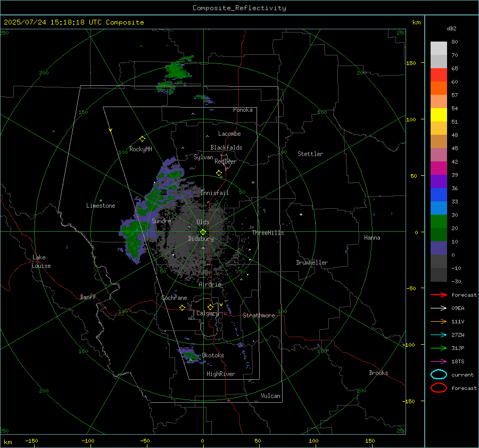Select the 54 dBZ yellow color swatch

[x=439, y=115]
